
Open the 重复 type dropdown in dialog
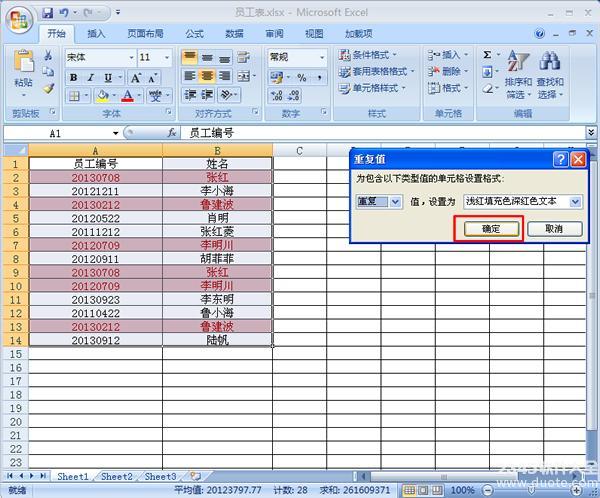(x=396, y=202)
